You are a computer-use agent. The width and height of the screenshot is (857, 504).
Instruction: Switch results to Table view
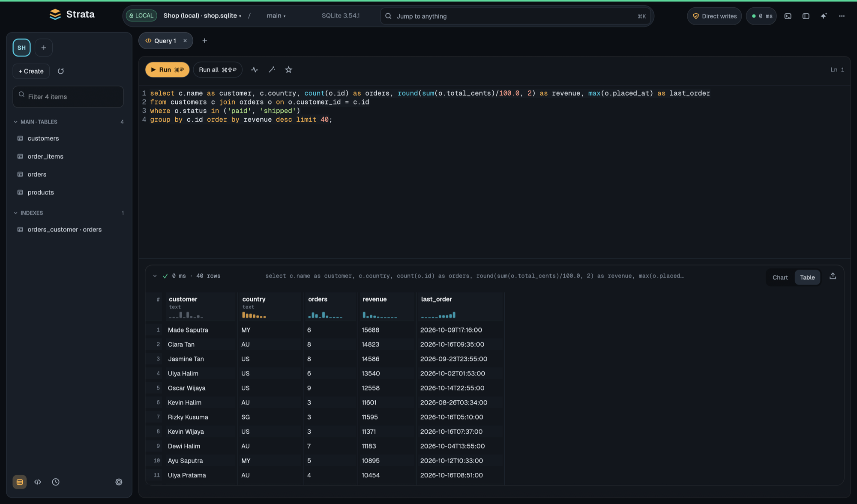pyautogui.click(x=807, y=277)
